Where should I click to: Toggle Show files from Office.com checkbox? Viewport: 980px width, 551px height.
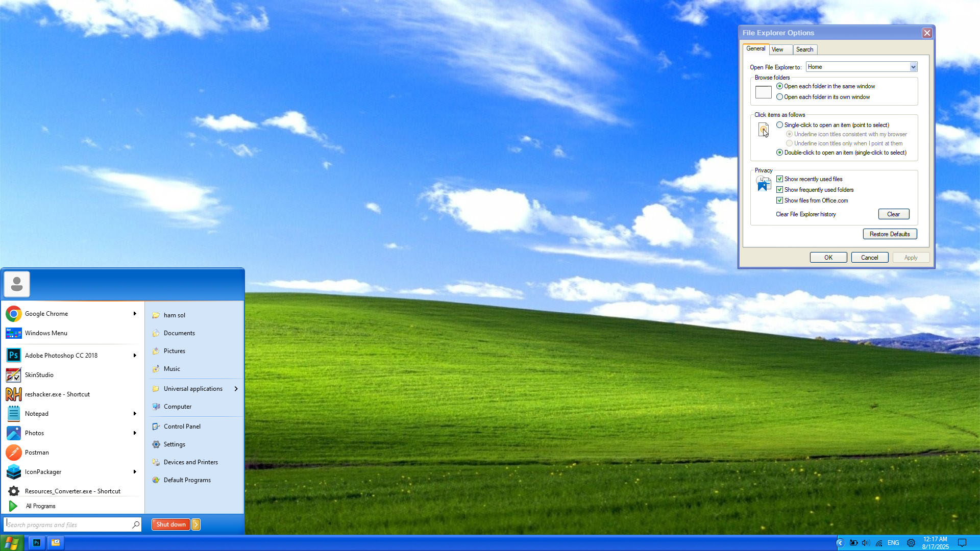779,201
